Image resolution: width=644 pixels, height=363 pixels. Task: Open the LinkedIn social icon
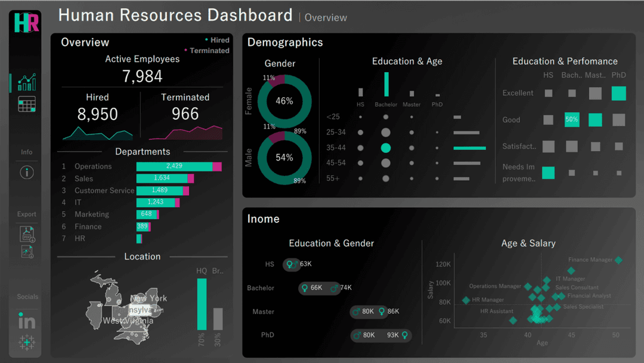coord(26,321)
